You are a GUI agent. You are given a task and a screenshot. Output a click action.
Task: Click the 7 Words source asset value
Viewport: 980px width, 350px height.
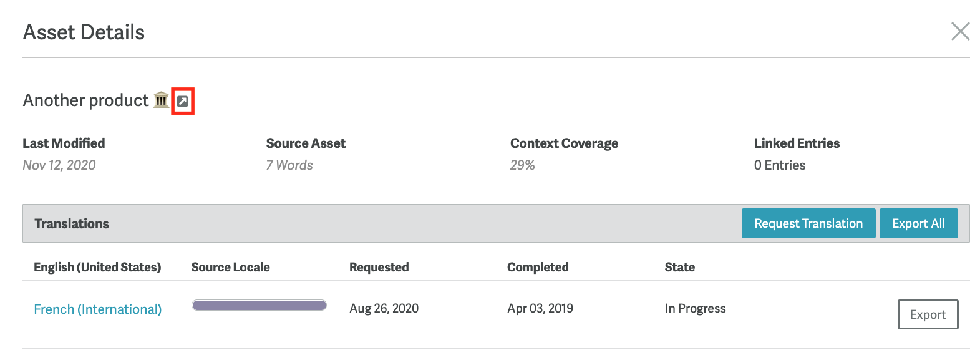pos(289,165)
